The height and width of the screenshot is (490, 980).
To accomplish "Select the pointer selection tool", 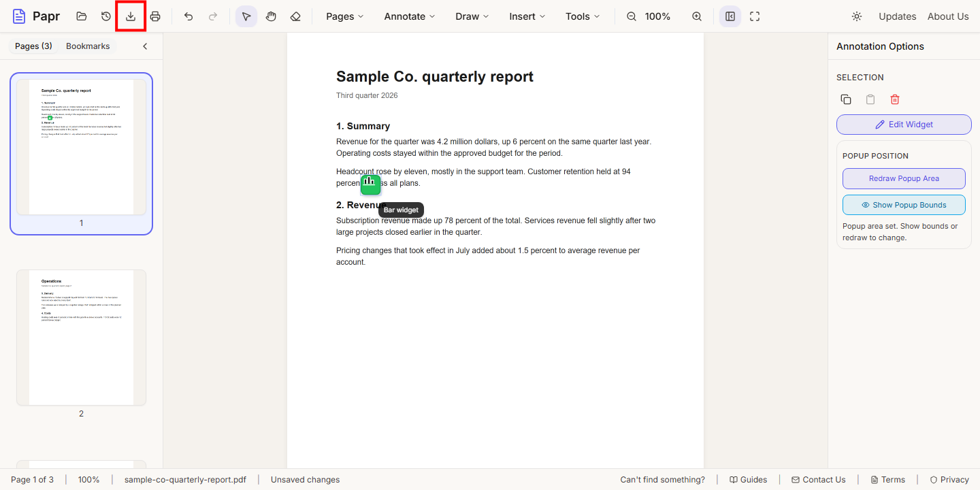I will (246, 16).
